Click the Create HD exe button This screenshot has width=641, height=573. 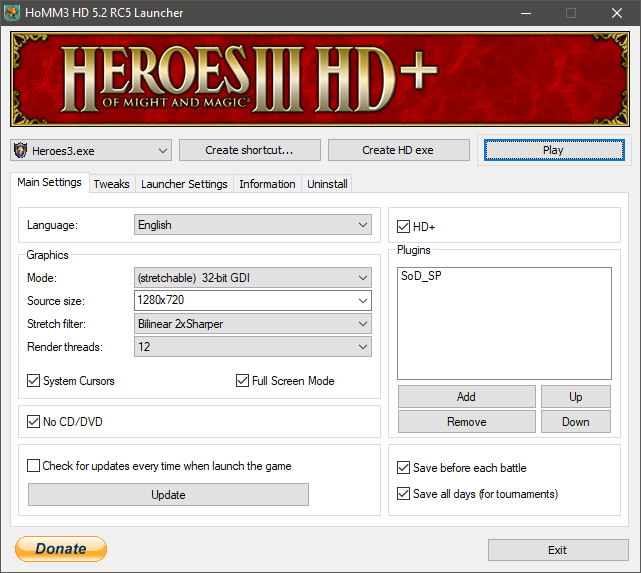tap(398, 150)
